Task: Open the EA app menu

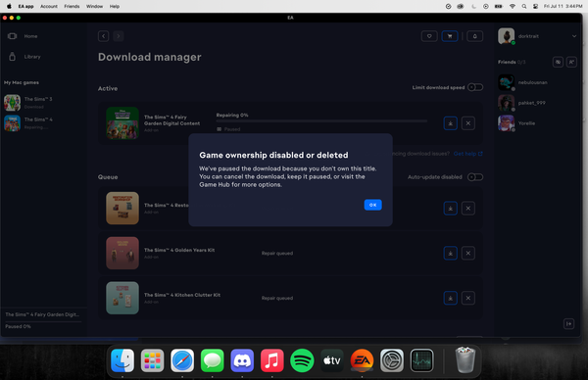Action: point(25,7)
